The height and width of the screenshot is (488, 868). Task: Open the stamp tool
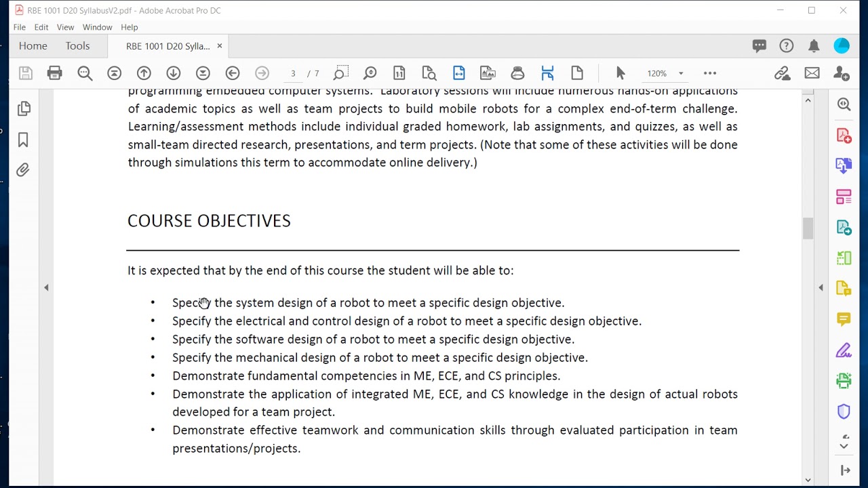[x=517, y=73]
